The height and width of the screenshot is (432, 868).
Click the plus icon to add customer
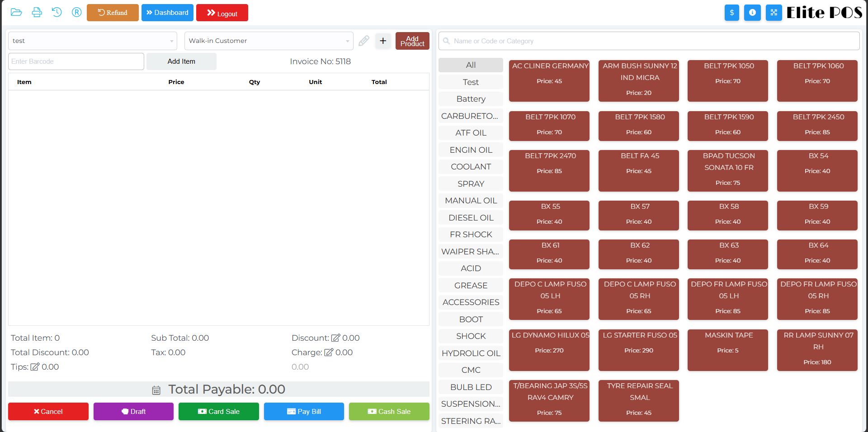pos(383,41)
